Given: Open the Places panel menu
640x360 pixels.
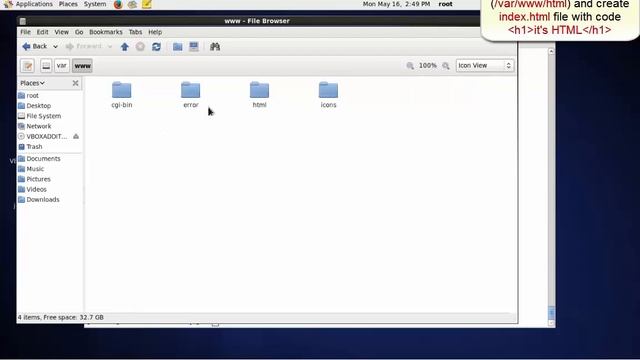Looking at the screenshot, I should 68,4.
